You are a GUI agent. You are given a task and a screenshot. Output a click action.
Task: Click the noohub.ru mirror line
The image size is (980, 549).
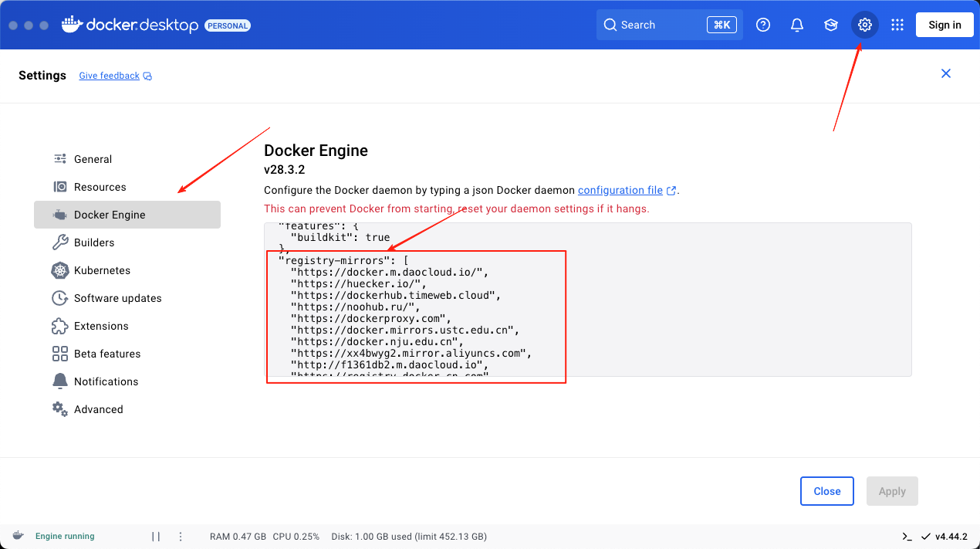355,307
